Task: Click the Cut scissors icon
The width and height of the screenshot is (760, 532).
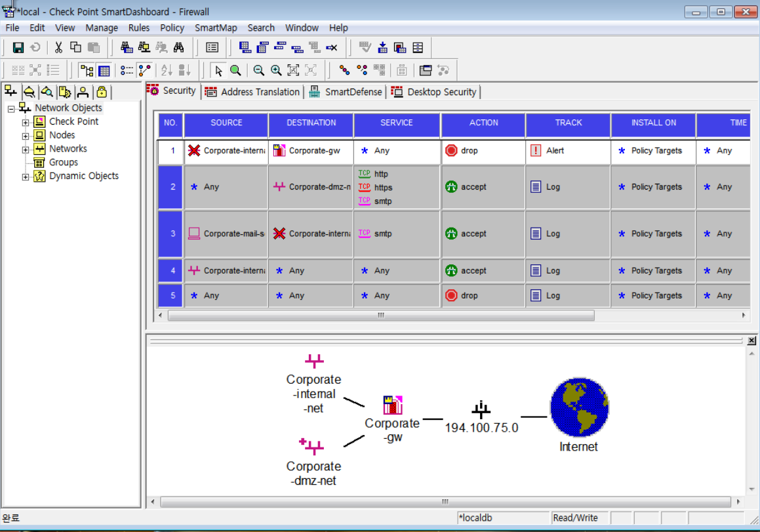Action: point(58,47)
